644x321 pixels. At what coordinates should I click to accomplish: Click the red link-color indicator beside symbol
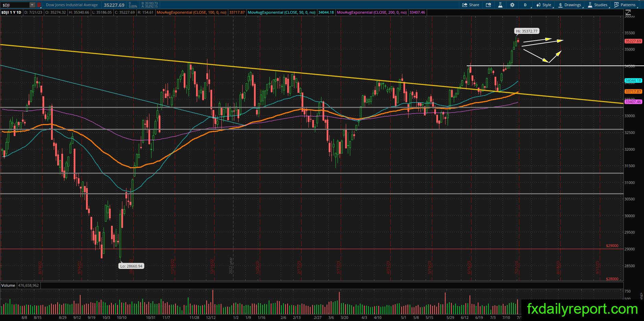click(39, 5)
